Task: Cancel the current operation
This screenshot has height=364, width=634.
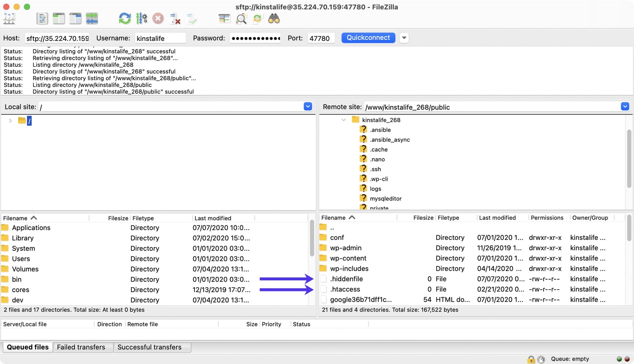Action: point(157,18)
